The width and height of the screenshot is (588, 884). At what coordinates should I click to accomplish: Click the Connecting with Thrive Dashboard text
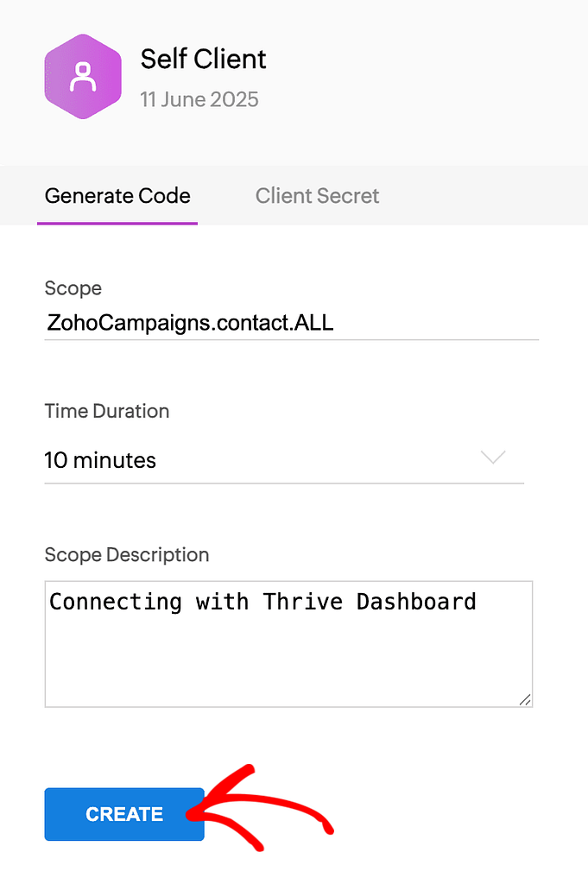click(262, 602)
